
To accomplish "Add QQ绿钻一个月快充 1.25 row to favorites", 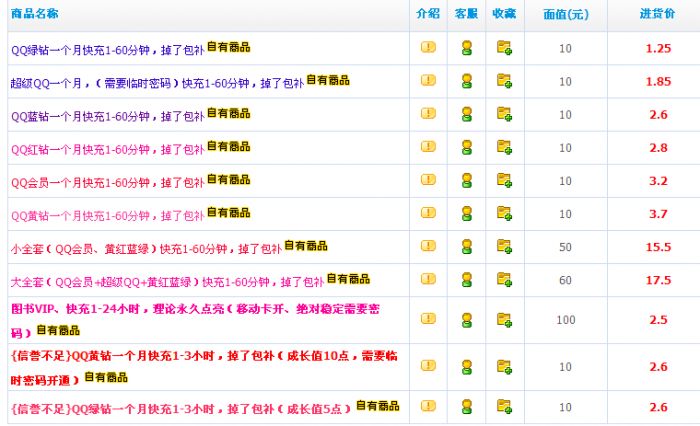I will pyautogui.click(x=504, y=47).
